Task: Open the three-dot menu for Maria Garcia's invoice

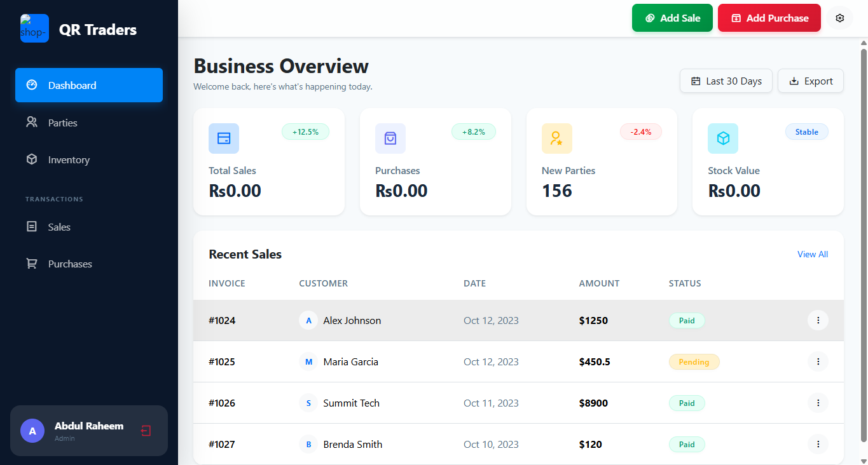Action: point(818,361)
